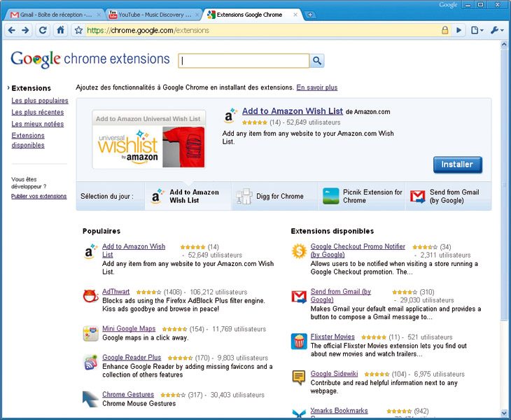Open the Google Sidewiki link
Image resolution: width=511 pixels, height=420 pixels.
[334, 374]
